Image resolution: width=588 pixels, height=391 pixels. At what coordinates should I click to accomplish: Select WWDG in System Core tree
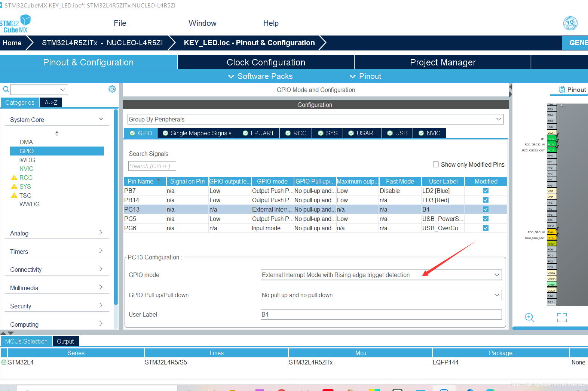tap(30, 204)
